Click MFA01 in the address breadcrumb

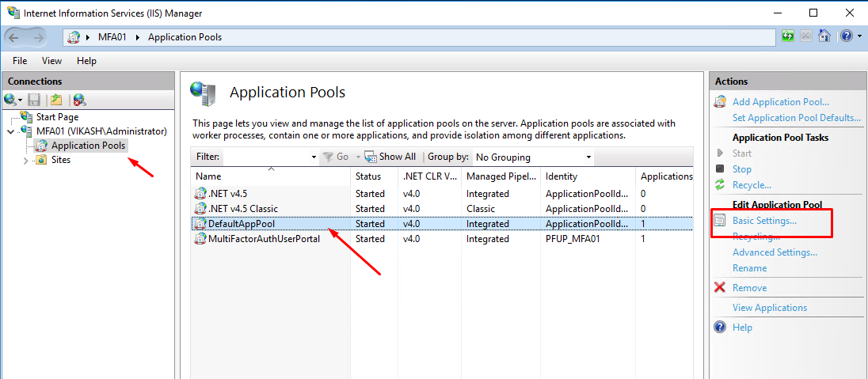[113, 38]
